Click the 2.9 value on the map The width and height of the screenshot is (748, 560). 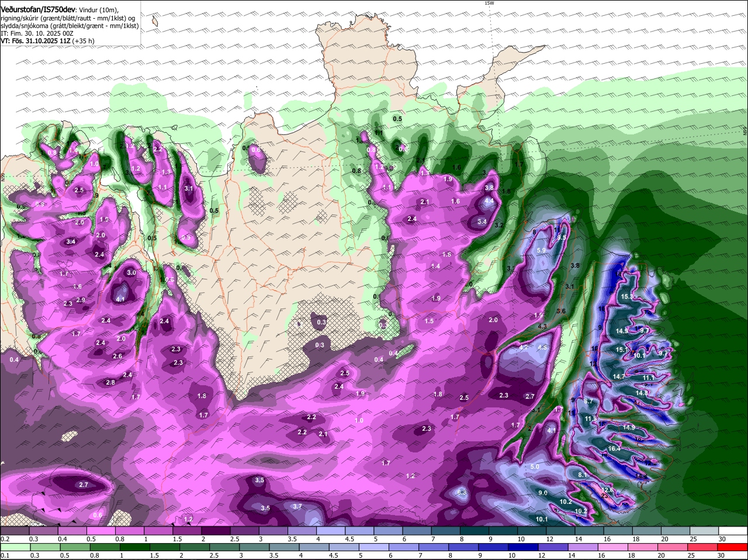81,300
